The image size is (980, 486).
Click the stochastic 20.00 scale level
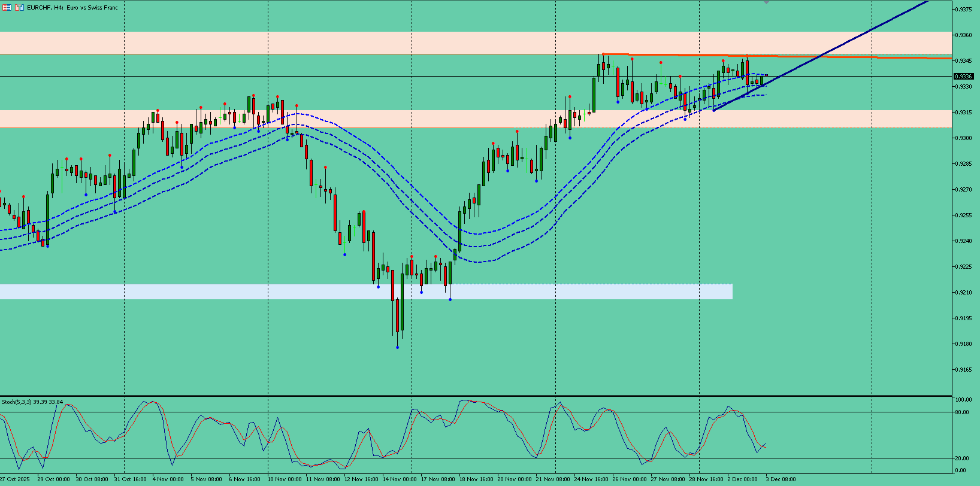(x=962, y=458)
